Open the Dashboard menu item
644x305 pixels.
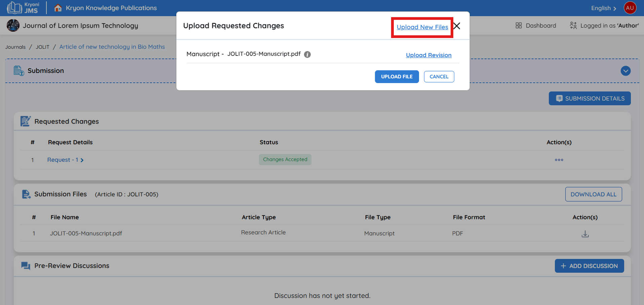536,26
